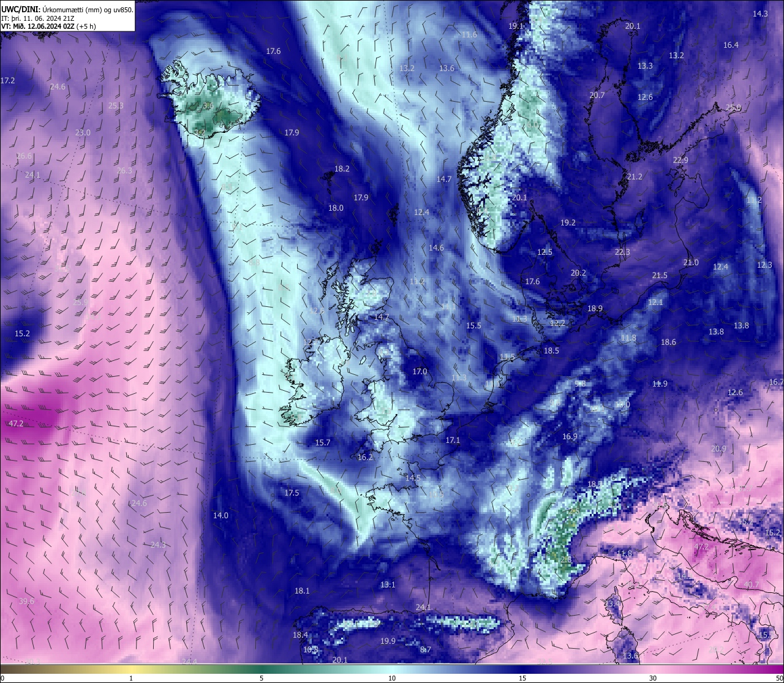Click the map value '15.7'
This screenshot has width=784, height=683.
(x=323, y=442)
